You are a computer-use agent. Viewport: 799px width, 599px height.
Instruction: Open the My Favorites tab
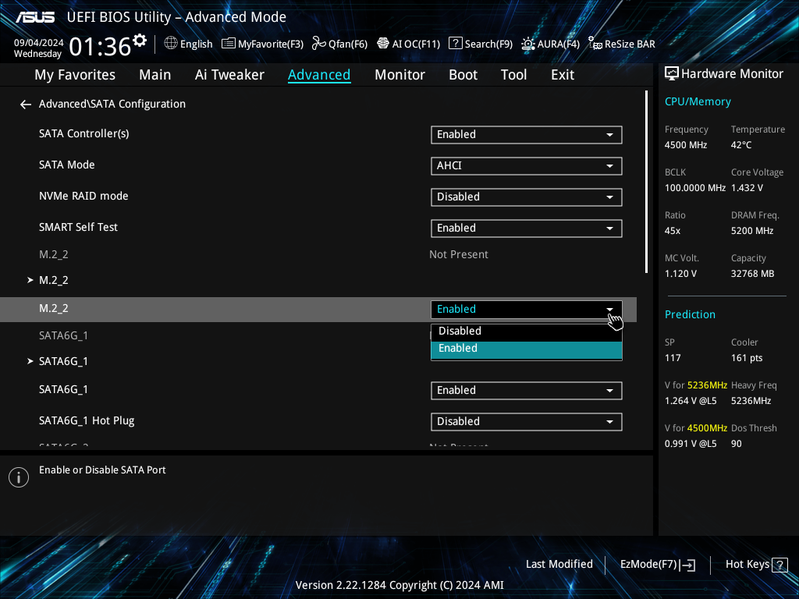pos(75,75)
